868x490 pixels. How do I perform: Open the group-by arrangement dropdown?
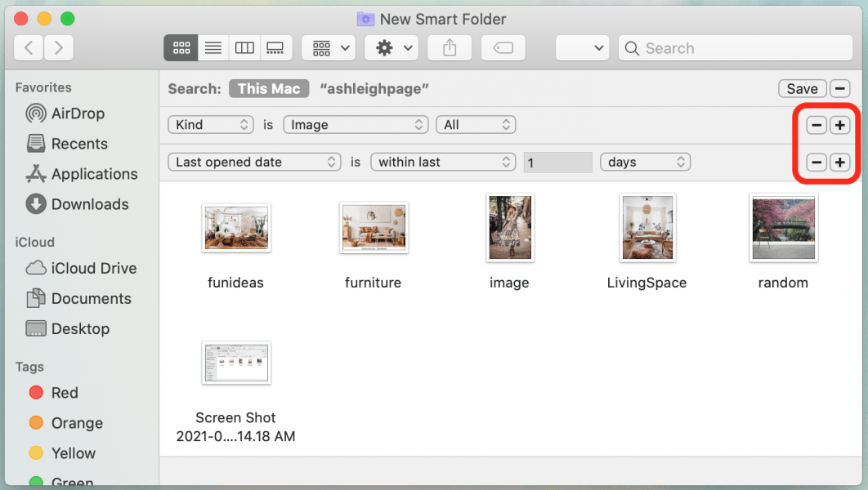click(x=329, y=48)
